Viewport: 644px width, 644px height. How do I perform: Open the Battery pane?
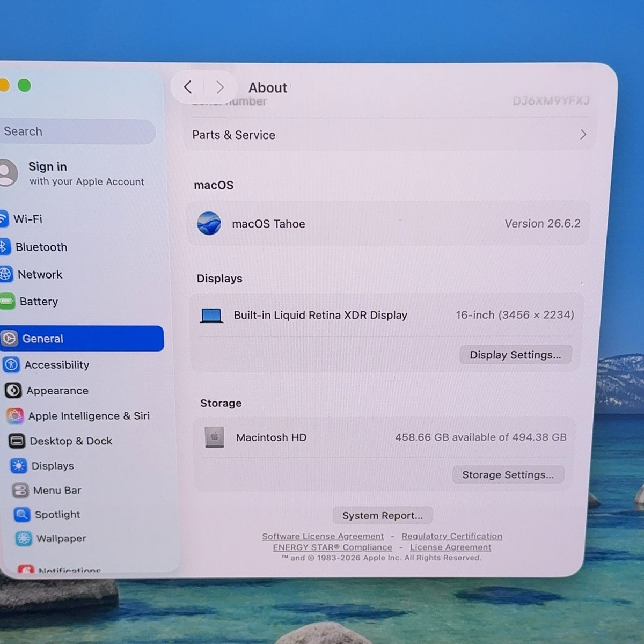pos(39,302)
